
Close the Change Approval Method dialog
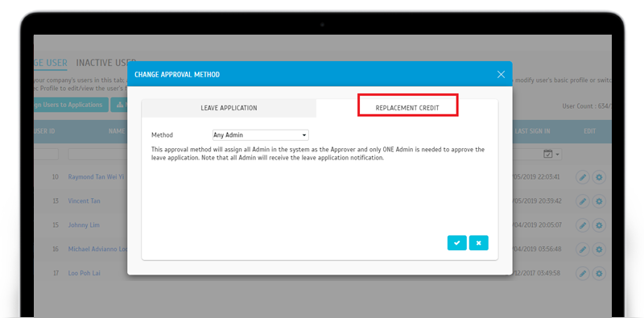[x=501, y=74]
